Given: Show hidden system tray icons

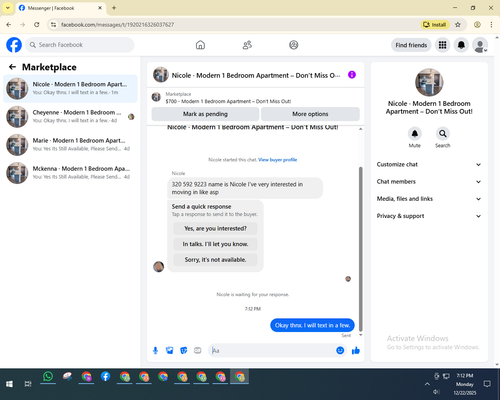Looking at the screenshot, I should (427, 384).
